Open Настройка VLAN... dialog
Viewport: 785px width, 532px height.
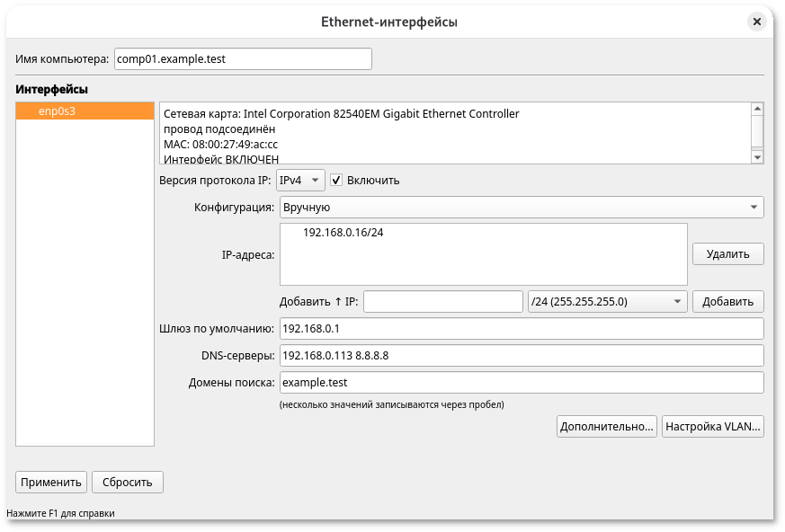712,426
